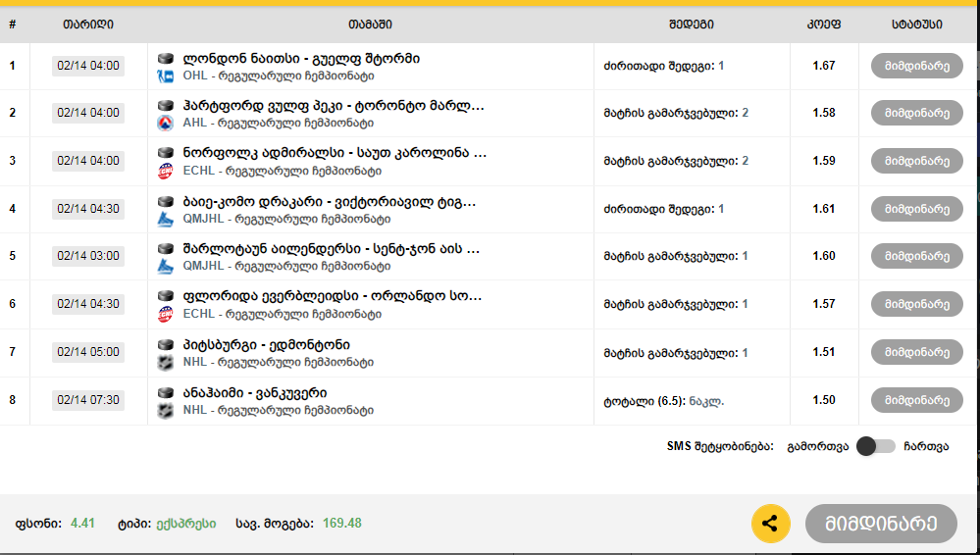Image resolution: width=980 pixels, height=555 pixels.
Task: Click the კოეფ column header
Action: click(x=824, y=25)
